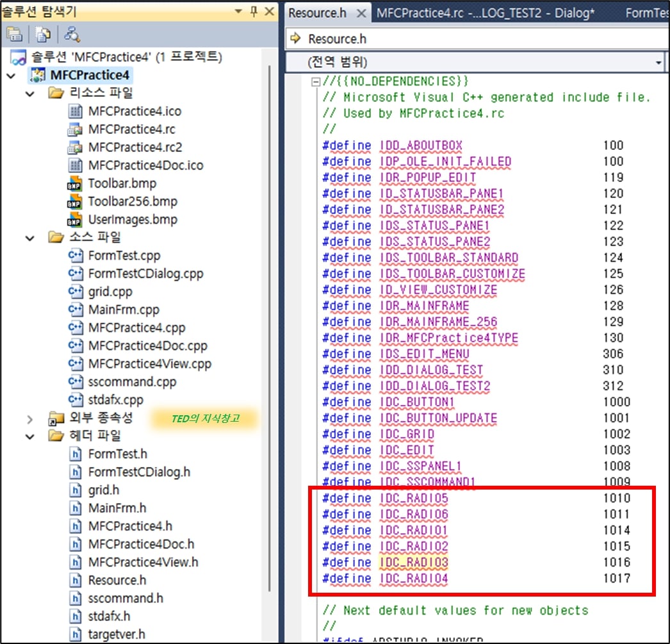Select grid.h header icon
Image resolution: width=670 pixels, height=644 pixels.
[x=75, y=490]
